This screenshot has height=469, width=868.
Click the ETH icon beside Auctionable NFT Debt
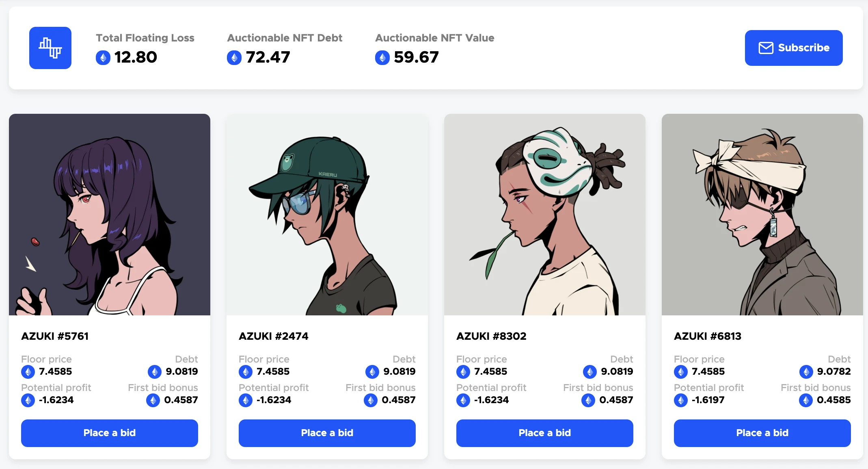pos(234,58)
